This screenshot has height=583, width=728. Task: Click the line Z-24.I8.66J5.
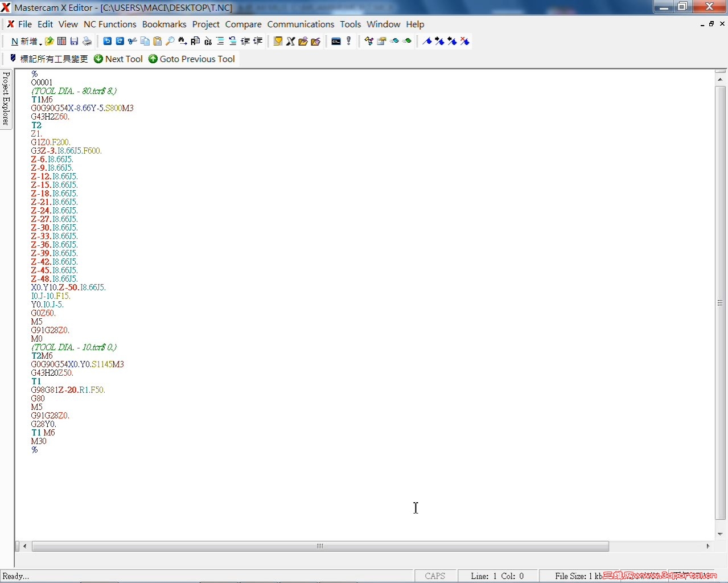coord(54,211)
